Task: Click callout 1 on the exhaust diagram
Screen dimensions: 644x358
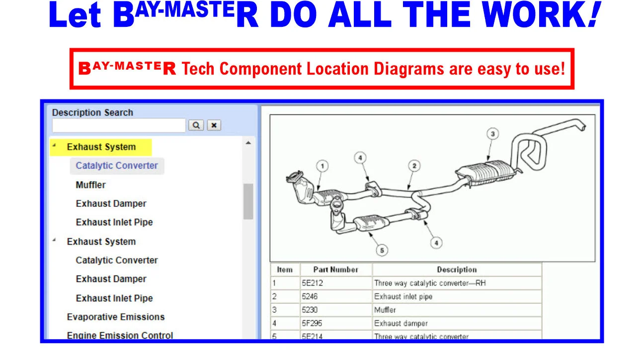Action: 322,166
